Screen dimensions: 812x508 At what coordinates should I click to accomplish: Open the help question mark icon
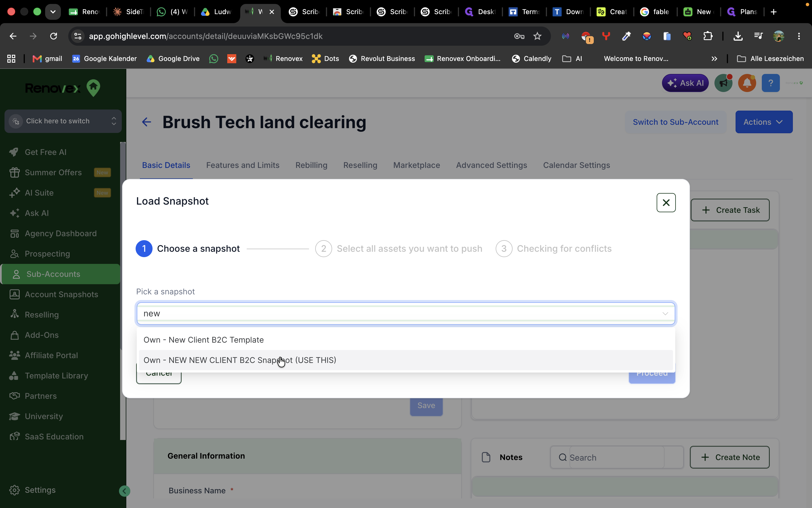[770, 83]
